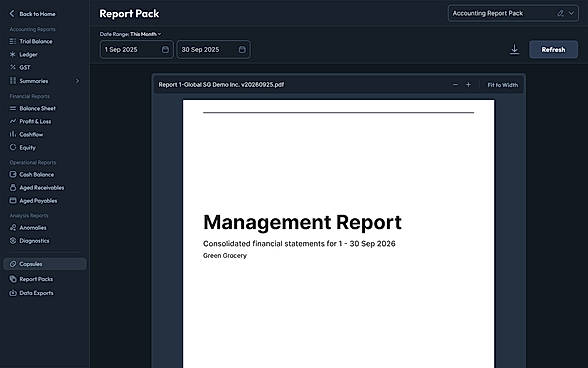Open the Balance Sheet icon
Viewport: 588px width, 368px height.
[x=13, y=108]
